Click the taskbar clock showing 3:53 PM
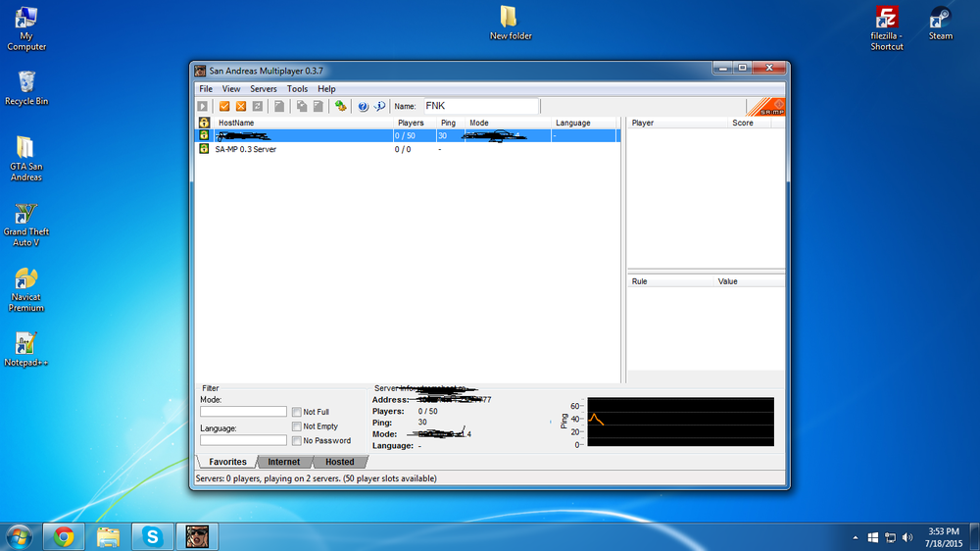Screen dimensions: 980x551 (944, 537)
